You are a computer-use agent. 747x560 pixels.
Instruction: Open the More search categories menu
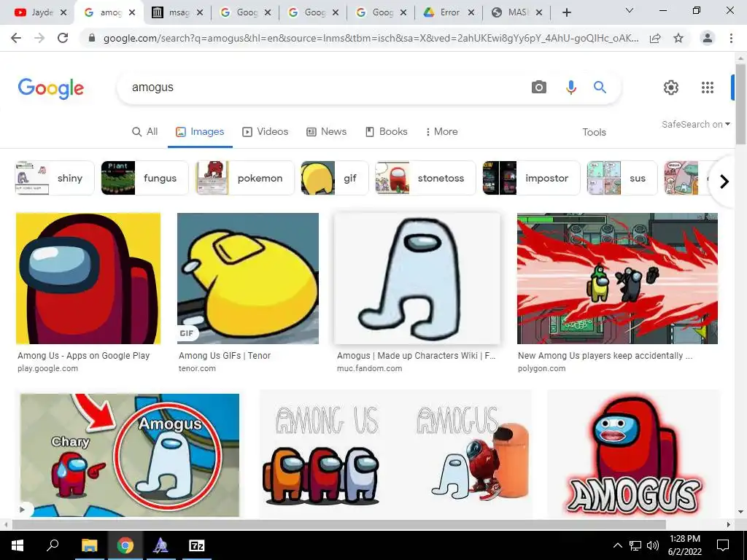click(x=441, y=131)
